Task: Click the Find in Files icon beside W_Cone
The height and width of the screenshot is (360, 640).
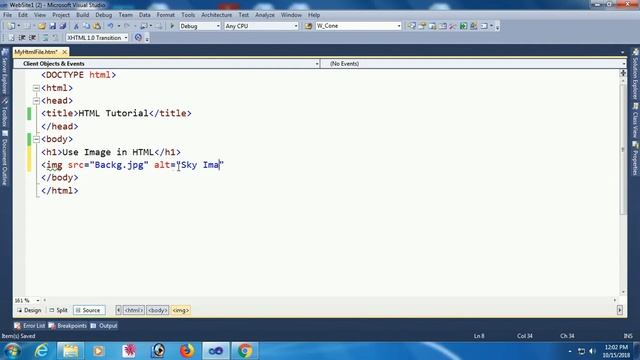Action: (308, 26)
